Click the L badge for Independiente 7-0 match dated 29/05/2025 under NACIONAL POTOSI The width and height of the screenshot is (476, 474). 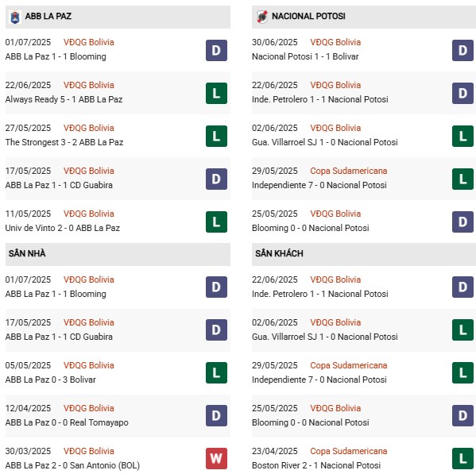pyautogui.click(x=462, y=179)
